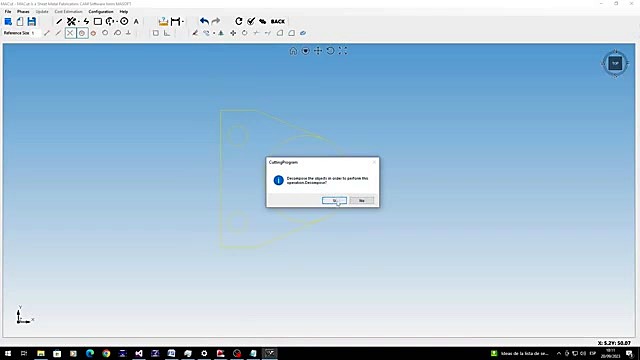This screenshot has width=640, height=360.
Task: Click the rotate tool icon
Action: click(x=244, y=33)
